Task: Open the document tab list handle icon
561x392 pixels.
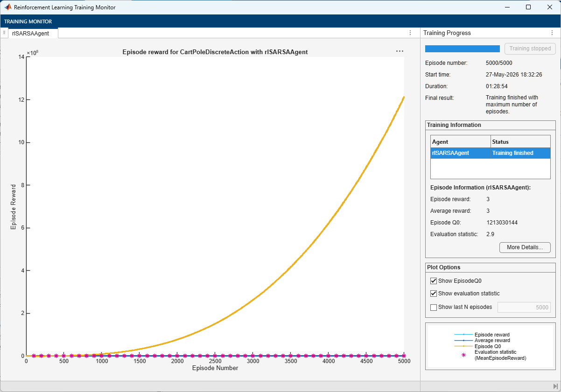Action: click(x=4, y=33)
